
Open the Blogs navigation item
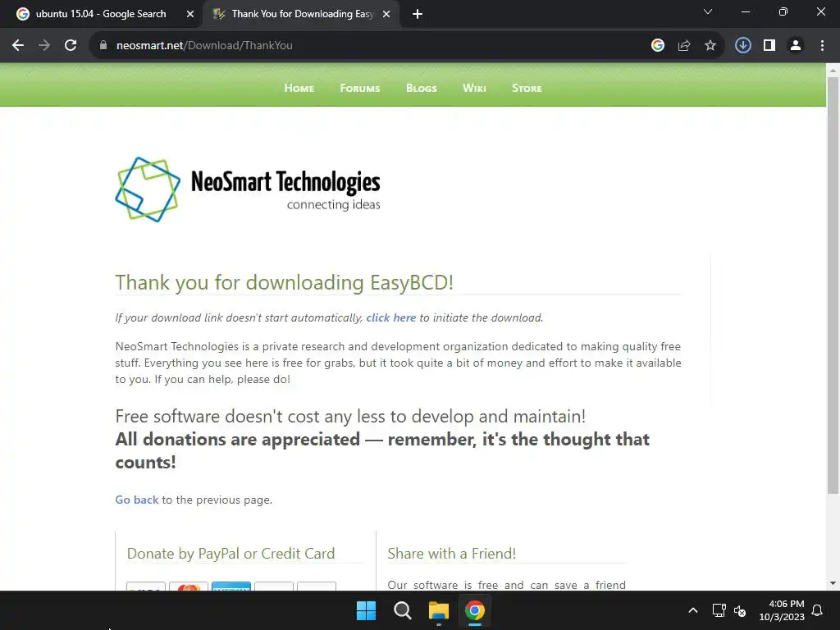[x=422, y=88]
